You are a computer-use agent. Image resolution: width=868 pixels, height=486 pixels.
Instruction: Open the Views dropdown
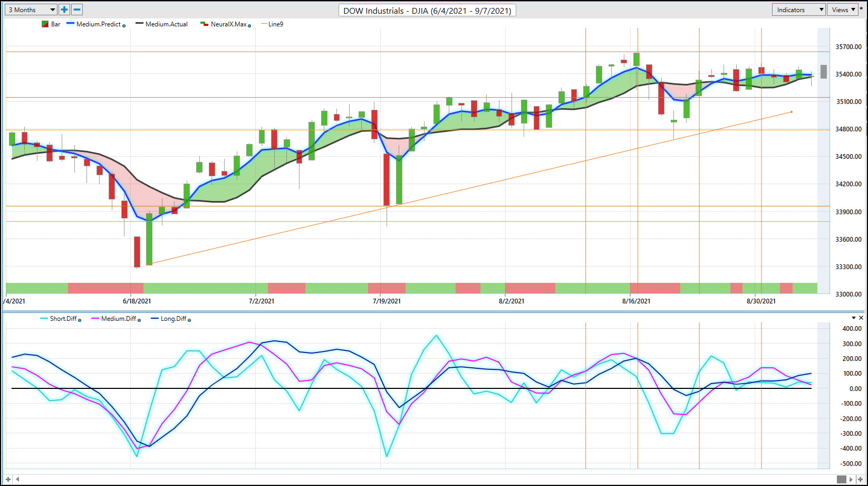pos(843,9)
